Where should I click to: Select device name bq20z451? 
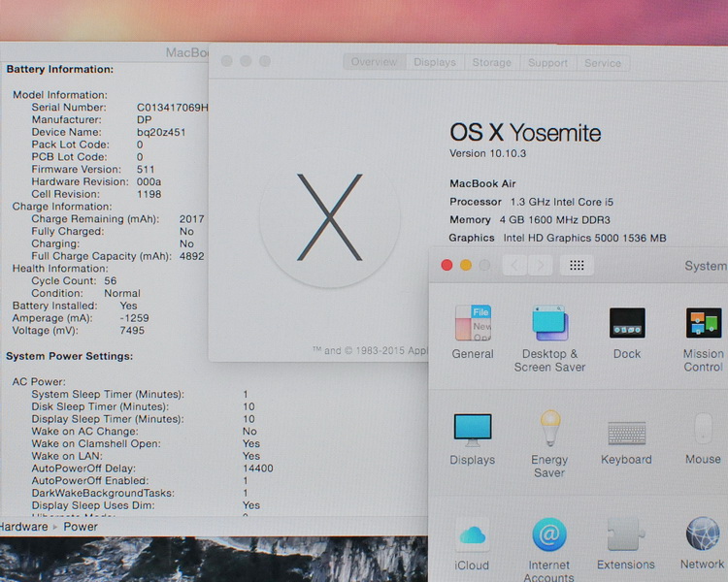[161, 132]
